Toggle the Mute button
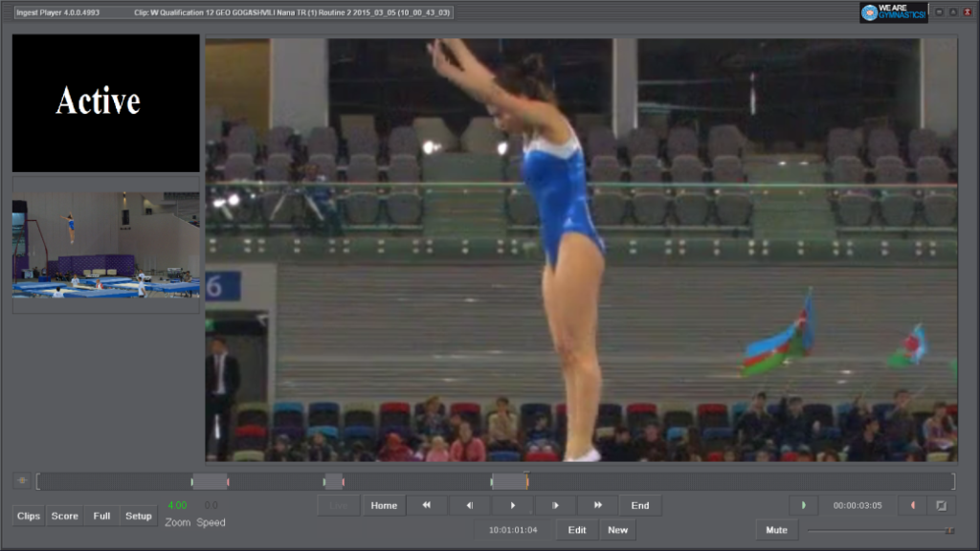 click(776, 530)
